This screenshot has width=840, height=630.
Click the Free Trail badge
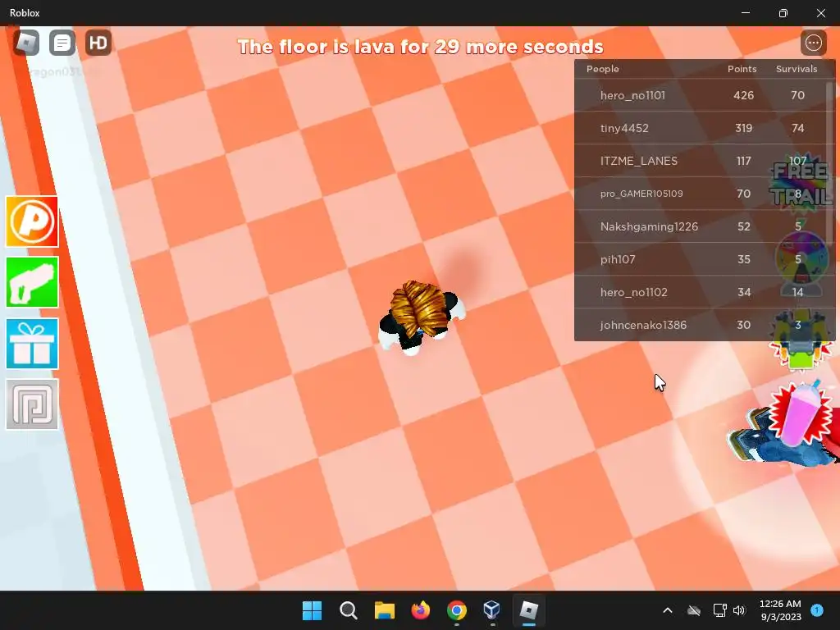[801, 184]
